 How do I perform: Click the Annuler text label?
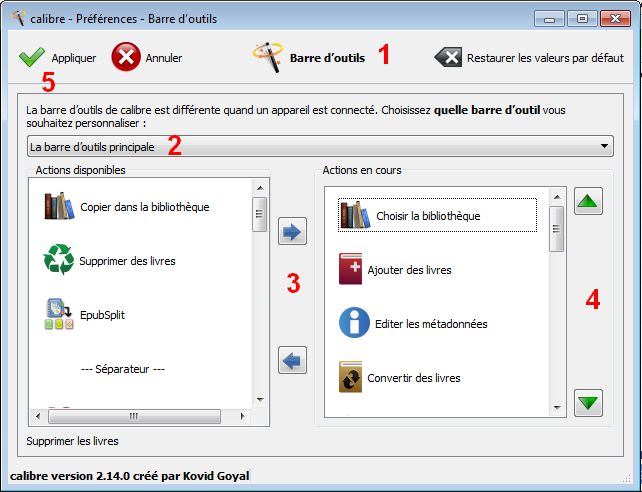(164, 58)
